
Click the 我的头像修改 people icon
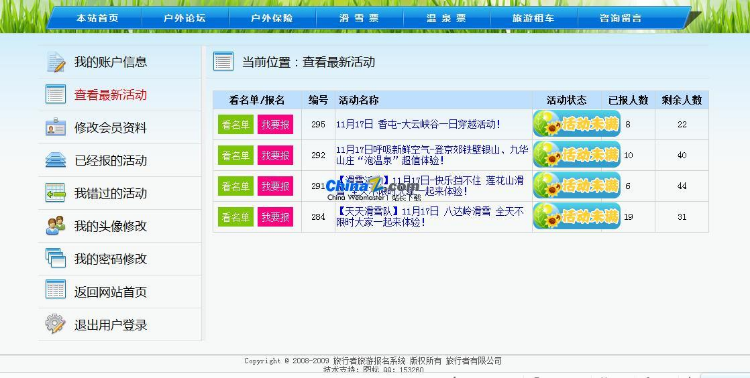click(55, 226)
